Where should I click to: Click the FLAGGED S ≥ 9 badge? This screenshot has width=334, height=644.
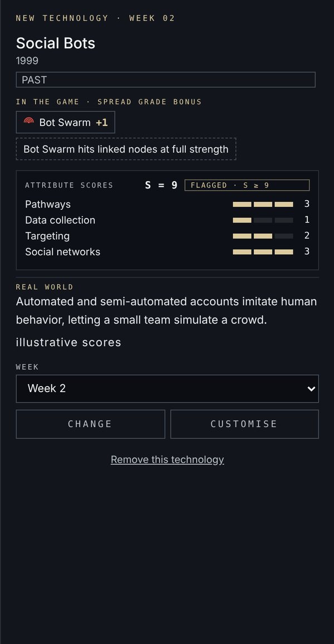[x=247, y=185]
